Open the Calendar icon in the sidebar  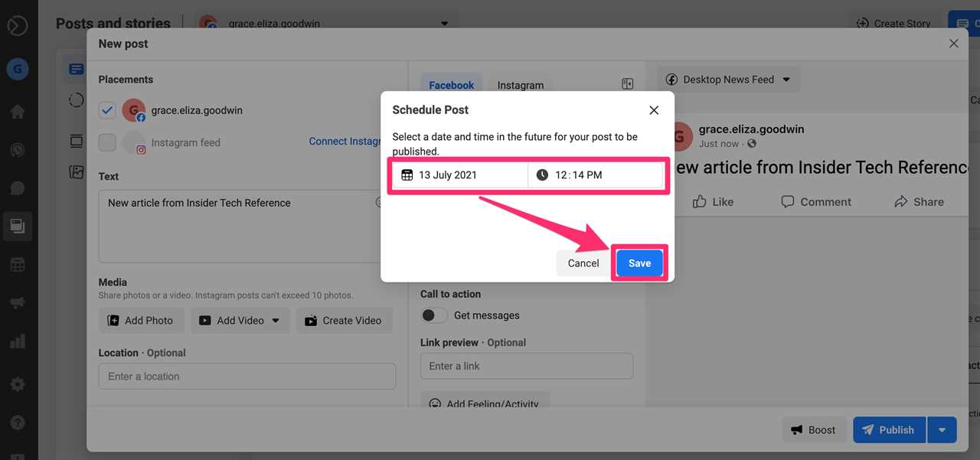pos(18,264)
